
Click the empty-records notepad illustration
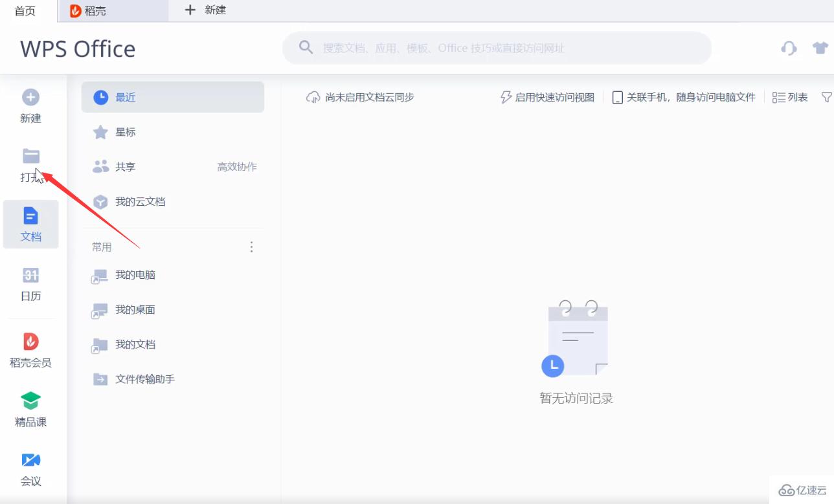click(576, 339)
